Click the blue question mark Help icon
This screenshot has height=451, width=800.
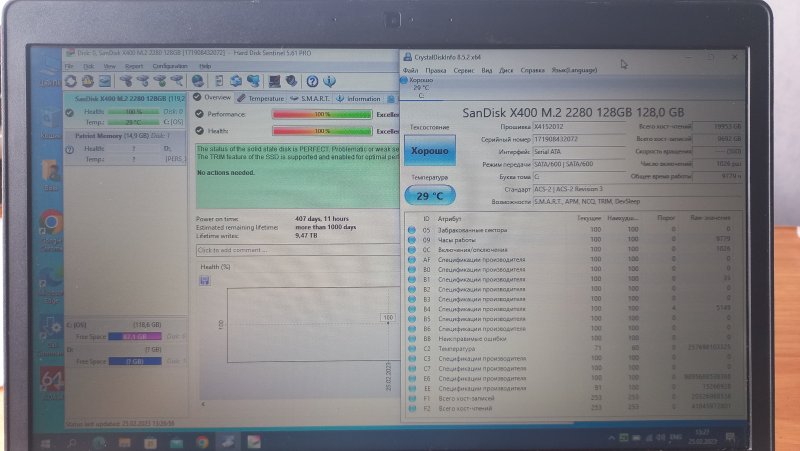pyautogui.click(x=313, y=81)
